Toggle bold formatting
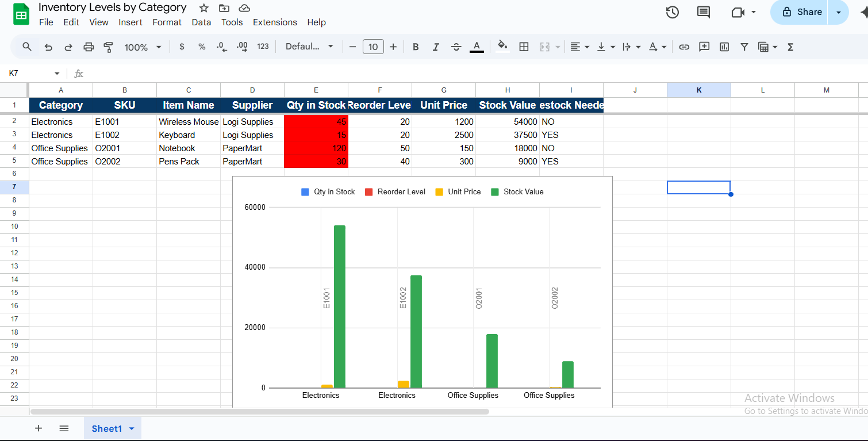868x441 pixels. coord(416,47)
